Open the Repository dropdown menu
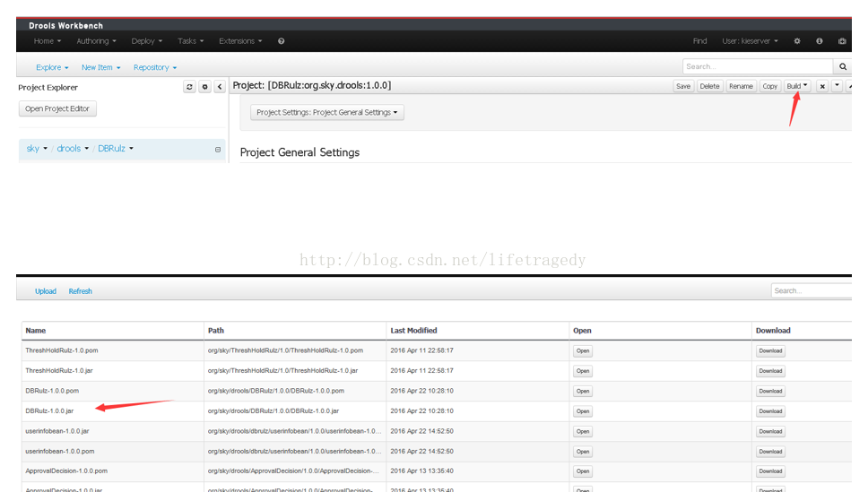 click(x=155, y=67)
